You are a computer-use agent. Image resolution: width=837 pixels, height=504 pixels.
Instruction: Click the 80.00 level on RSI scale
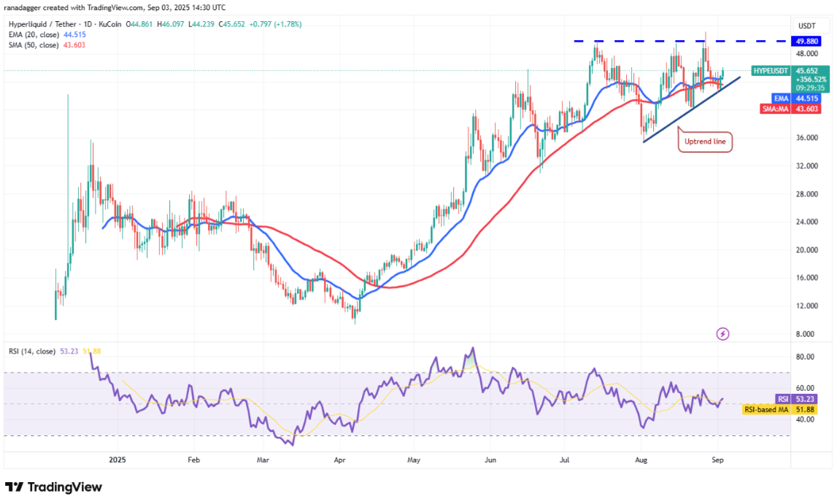point(804,357)
